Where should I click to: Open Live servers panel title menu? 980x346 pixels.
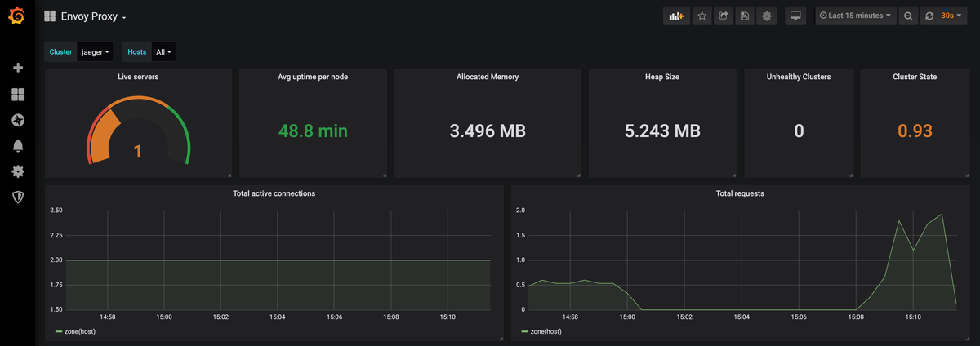(138, 77)
